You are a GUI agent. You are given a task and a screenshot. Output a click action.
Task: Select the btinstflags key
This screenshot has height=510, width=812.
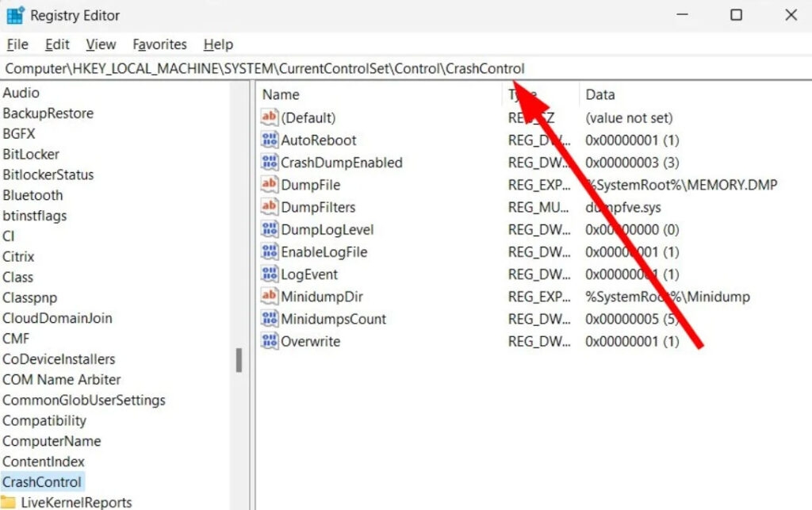point(35,216)
